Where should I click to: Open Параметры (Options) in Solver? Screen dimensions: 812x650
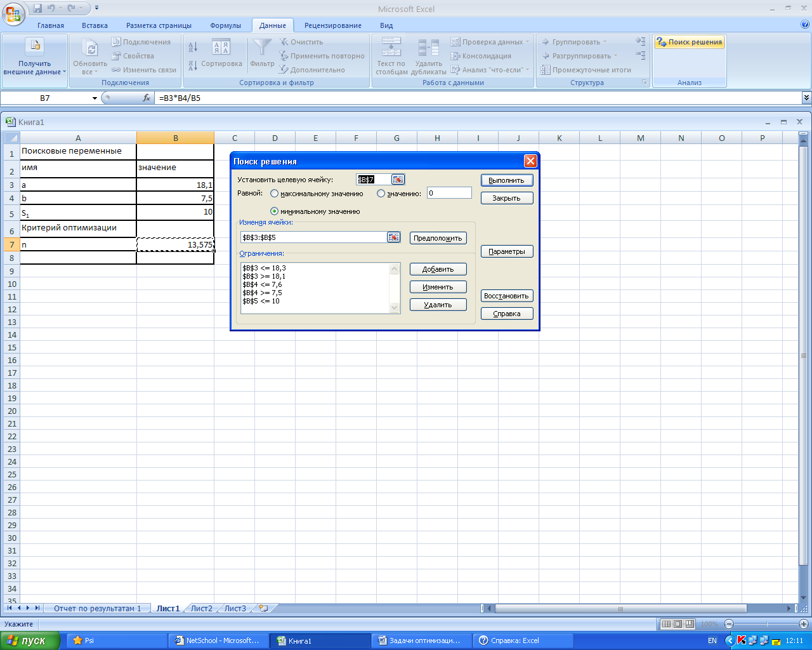507,251
